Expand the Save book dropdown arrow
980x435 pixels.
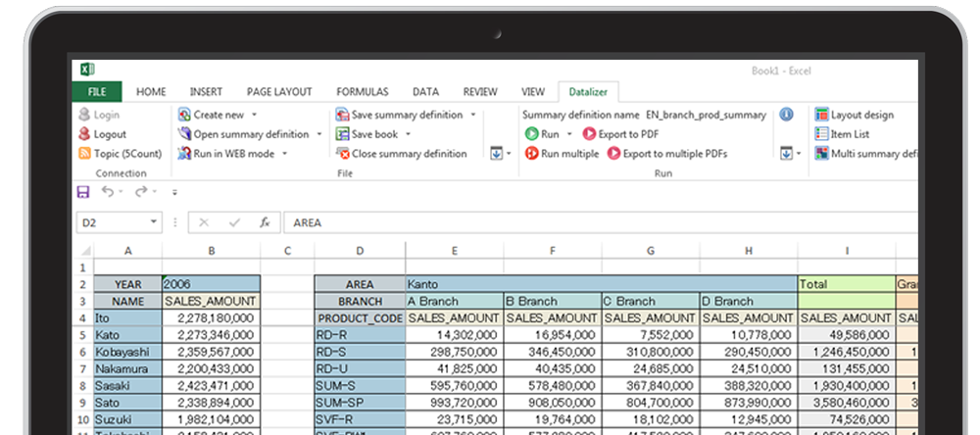[x=408, y=134]
